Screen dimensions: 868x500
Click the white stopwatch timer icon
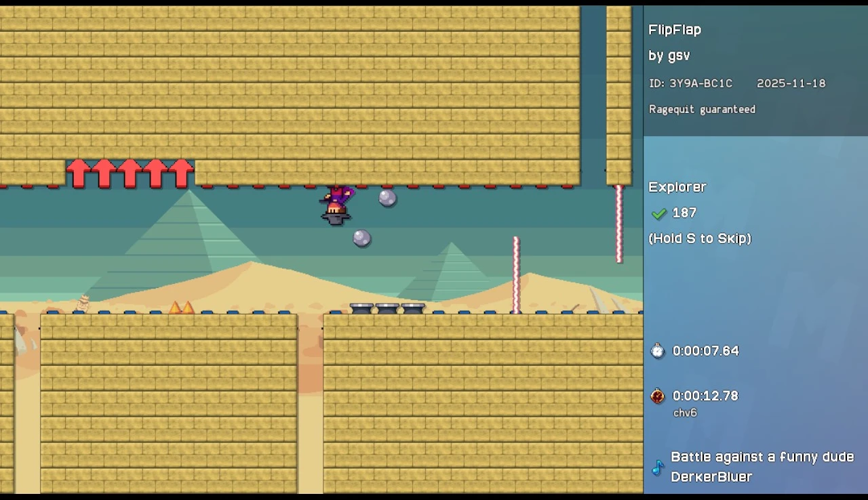(x=657, y=351)
